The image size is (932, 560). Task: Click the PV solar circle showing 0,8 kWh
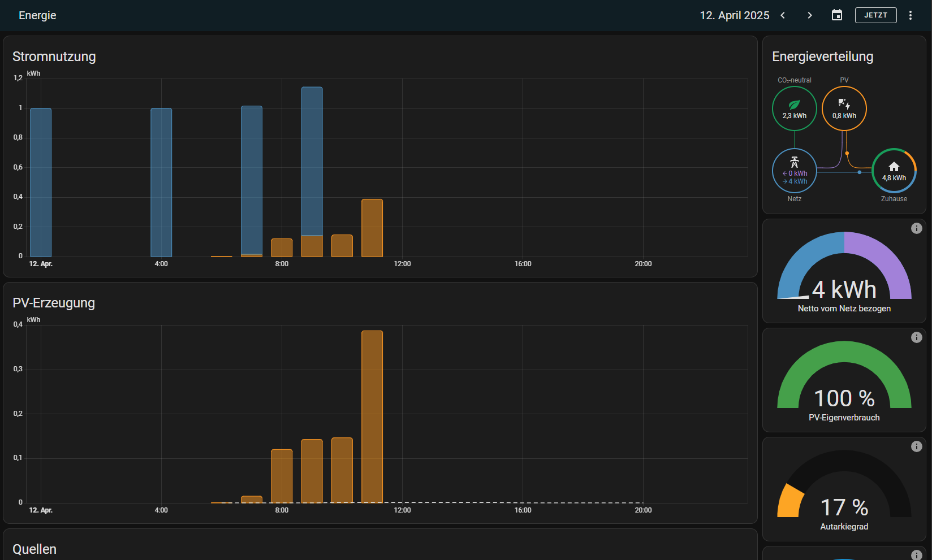(x=844, y=108)
